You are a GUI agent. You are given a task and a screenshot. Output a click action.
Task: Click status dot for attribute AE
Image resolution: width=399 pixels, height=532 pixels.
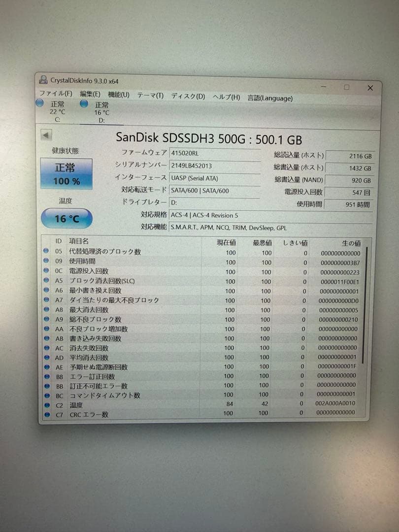pos(47,367)
